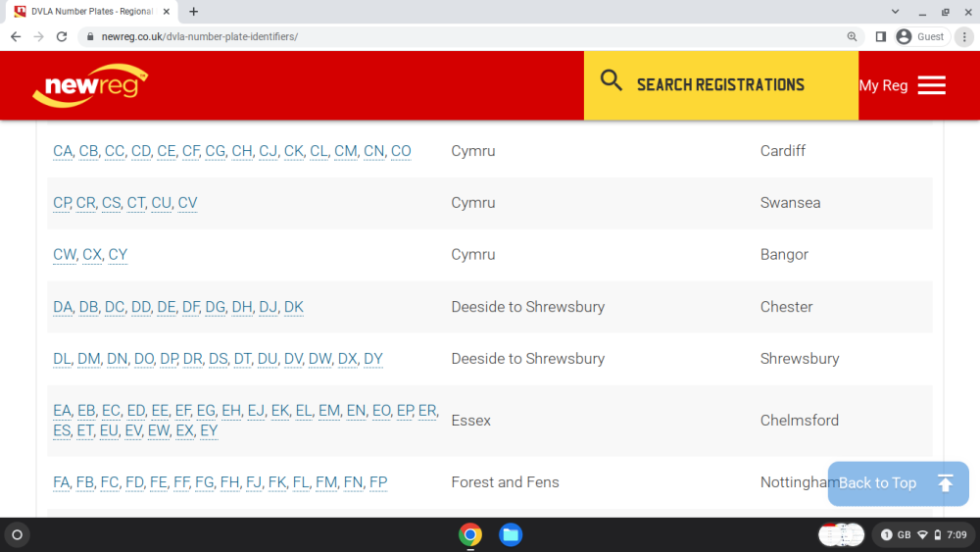Expand the tab search dropdown
Screen dimensions: 980x552
point(895,11)
